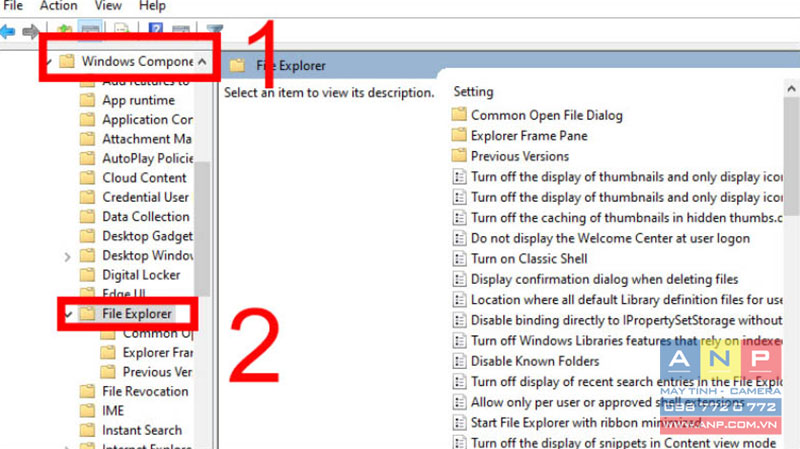Select AutoPlay Policies tree folder

148,158
